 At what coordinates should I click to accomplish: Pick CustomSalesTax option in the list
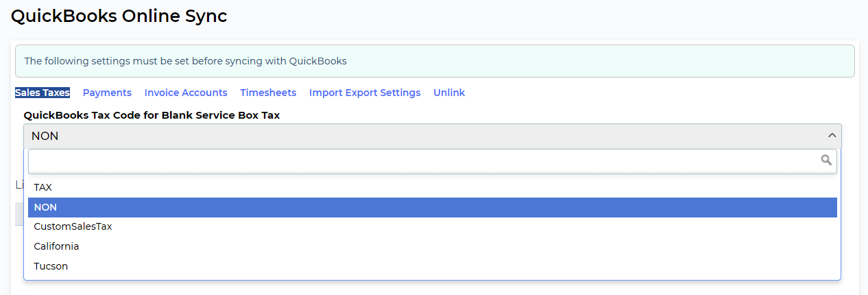click(x=433, y=226)
